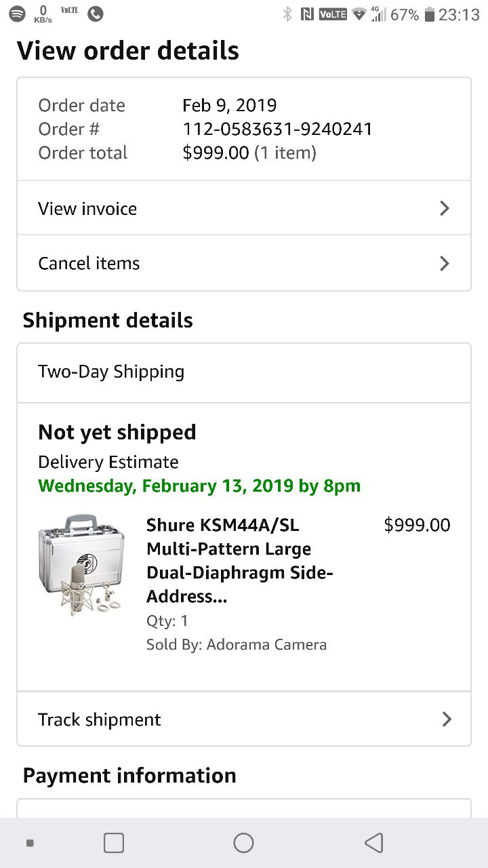This screenshot has height=868, width=488.
Task: Tap the small dot navigation bar icon
Action: tap(30, 843)
